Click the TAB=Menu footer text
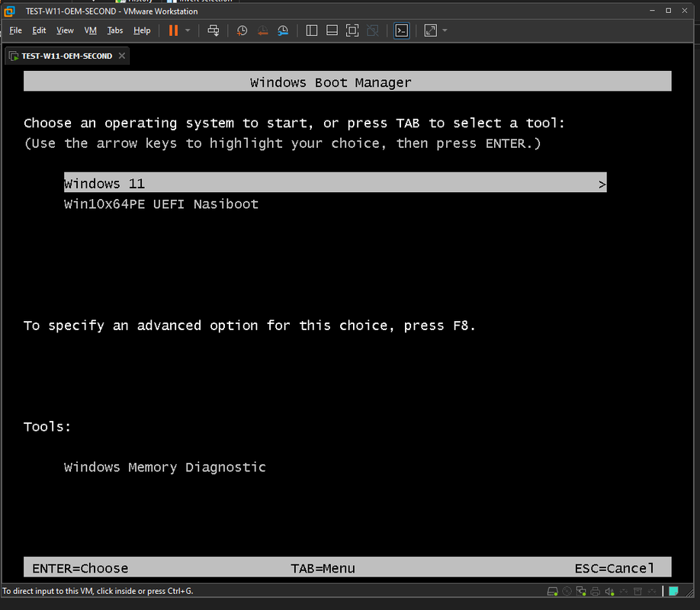Viewport: 700px width, 610px height. pyautogui.click(x=323, y=568)
